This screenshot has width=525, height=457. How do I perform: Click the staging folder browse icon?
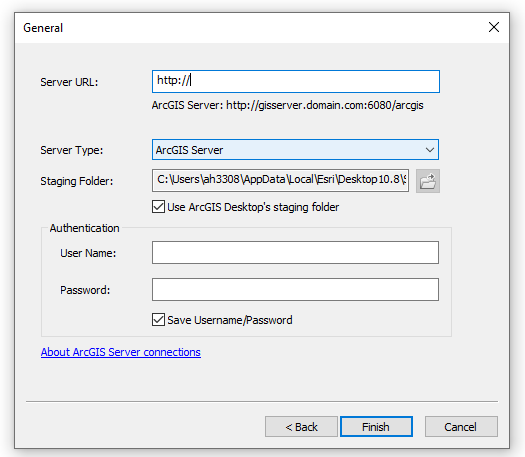click(428, 181)
